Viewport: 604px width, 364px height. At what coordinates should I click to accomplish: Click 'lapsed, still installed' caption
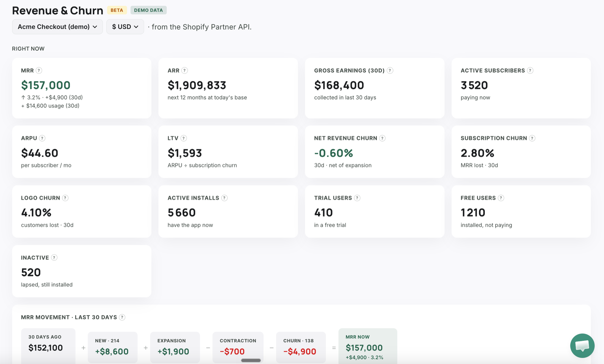tap(47, 284)
